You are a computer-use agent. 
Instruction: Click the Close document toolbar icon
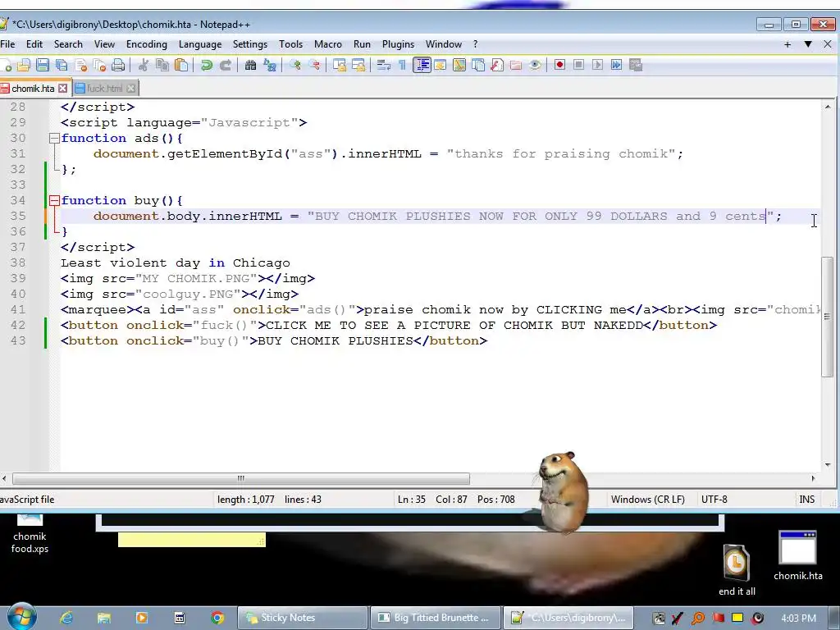(x=81, y=66)
